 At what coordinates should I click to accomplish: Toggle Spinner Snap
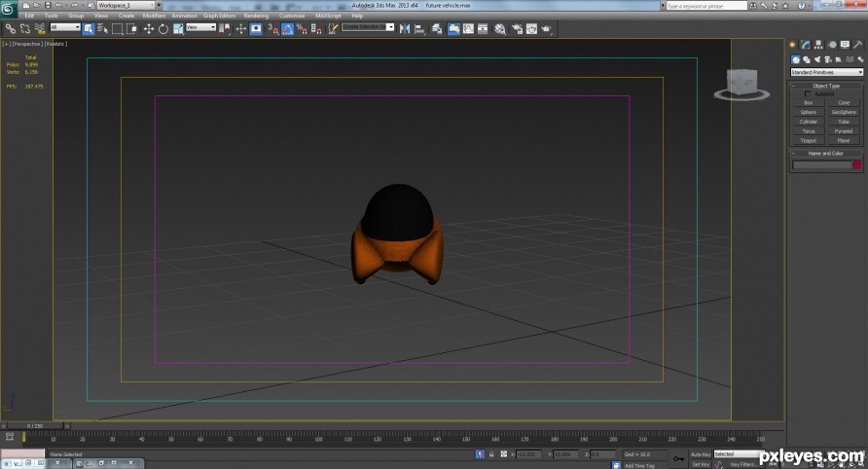[x=316, y=29]
